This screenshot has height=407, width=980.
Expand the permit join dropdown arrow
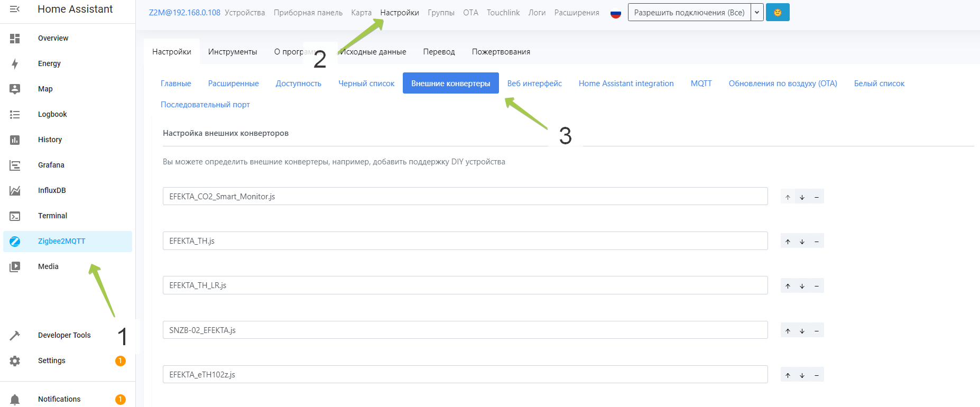[757, 12]
